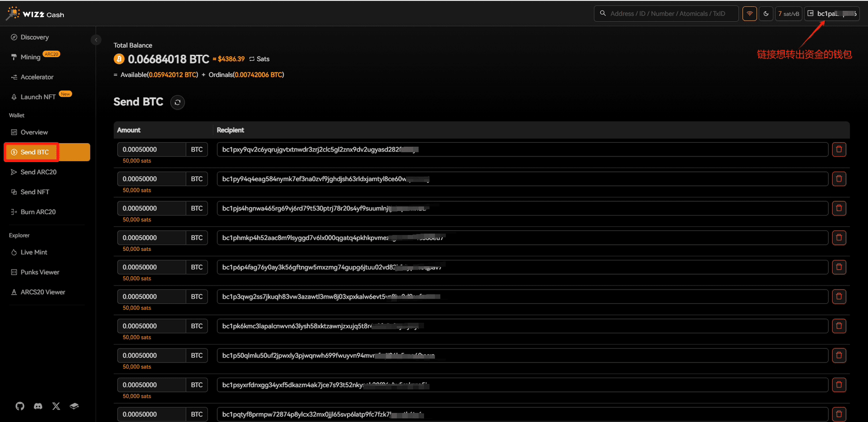
Task: Delete the row for bc1p50qlmlu5
Action: point(839,355)
